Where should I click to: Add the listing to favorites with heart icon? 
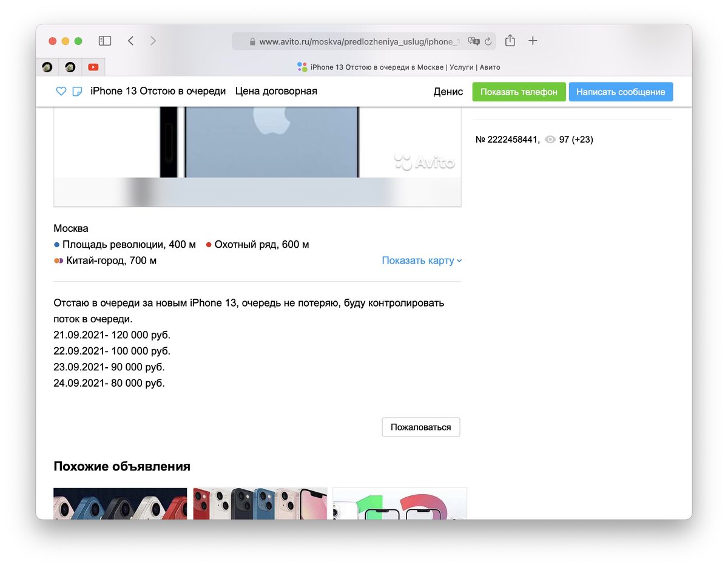coord(61,91)
